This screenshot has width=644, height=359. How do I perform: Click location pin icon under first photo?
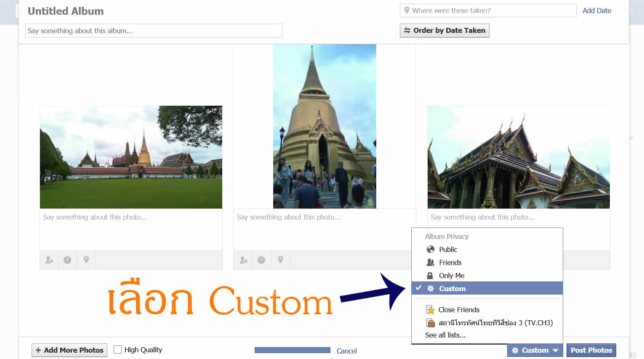pos(86,260)
